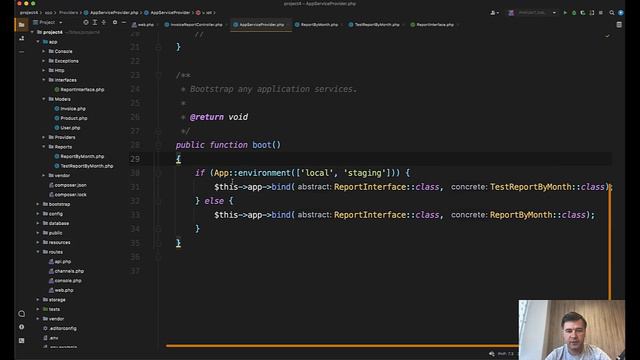Image resolution: width=640 pixels, height=360 pixels.
Task: Expand the Providers folder
Action: (x=44, y=137)
